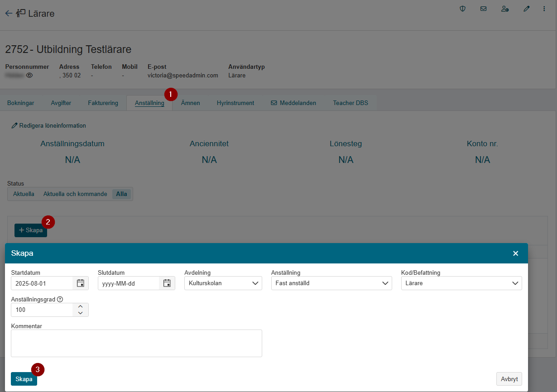
Task: Switch to the Fakturering tab
Action: pos(103,103)
